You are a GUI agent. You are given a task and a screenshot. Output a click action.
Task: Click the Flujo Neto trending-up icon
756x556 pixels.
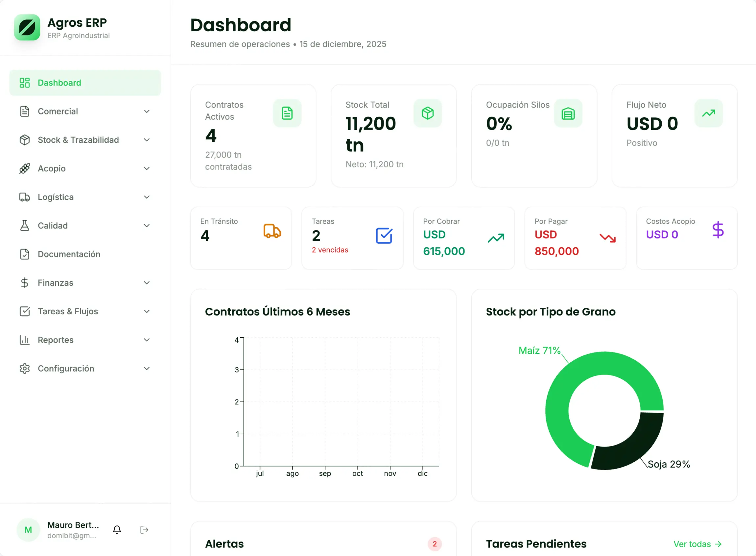[709, 113]
